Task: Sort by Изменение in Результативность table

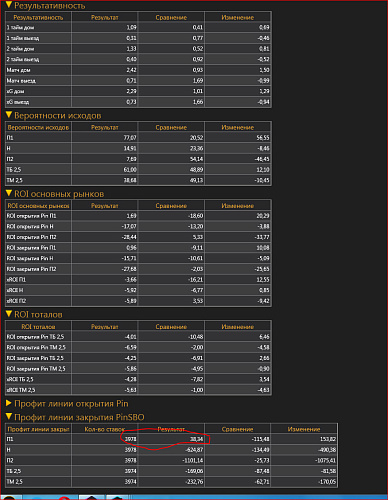Action: point(238,17)
